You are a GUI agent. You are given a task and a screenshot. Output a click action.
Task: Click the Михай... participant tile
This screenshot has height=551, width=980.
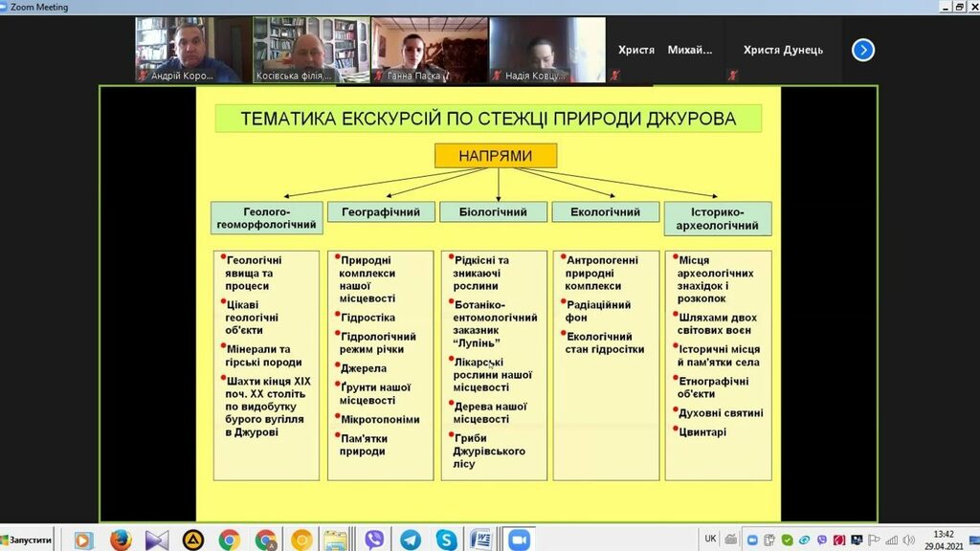pyautogui.click(x=690, y=50)
